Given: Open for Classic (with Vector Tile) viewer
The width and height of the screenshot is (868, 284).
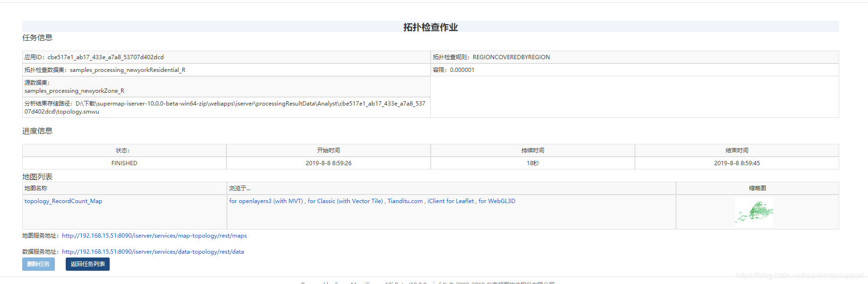Looking at the screenshot, I should pyautogui.click(x=345, y=201).
